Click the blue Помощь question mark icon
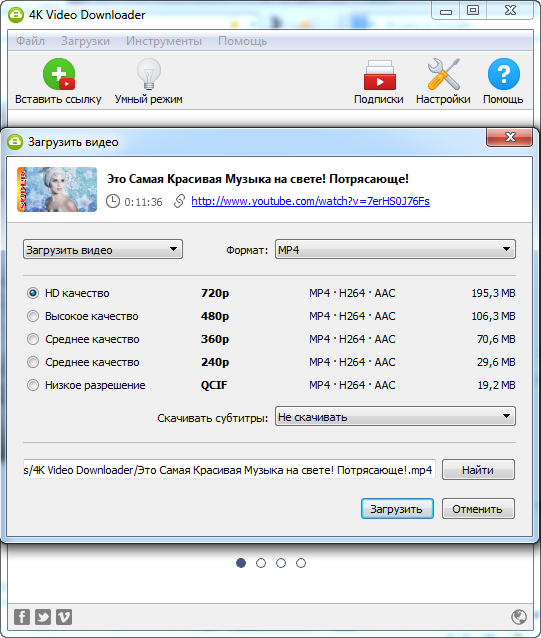 click(504, 74)
